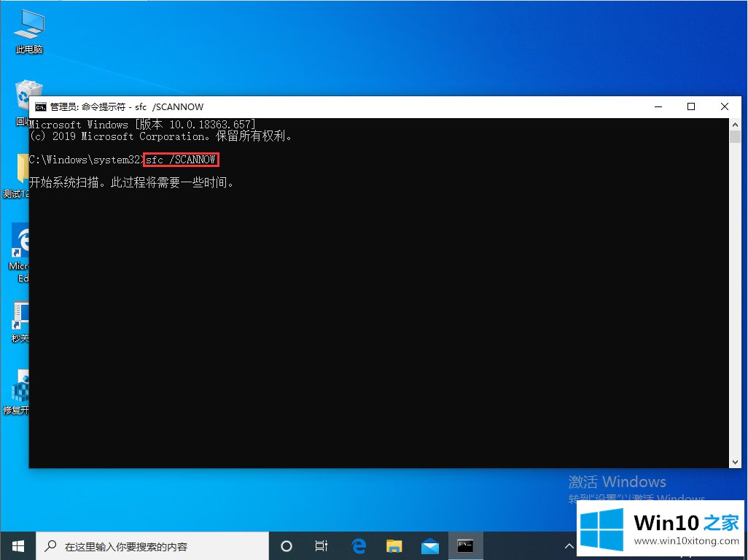Close the command prompt window
Viewport: 748px width, 560px height.
pyautogui.click(x=724, y=107)
